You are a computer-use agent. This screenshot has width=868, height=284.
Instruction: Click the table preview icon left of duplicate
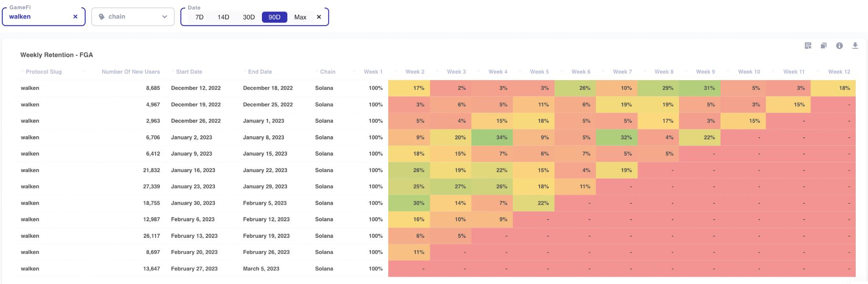[808, 46]
